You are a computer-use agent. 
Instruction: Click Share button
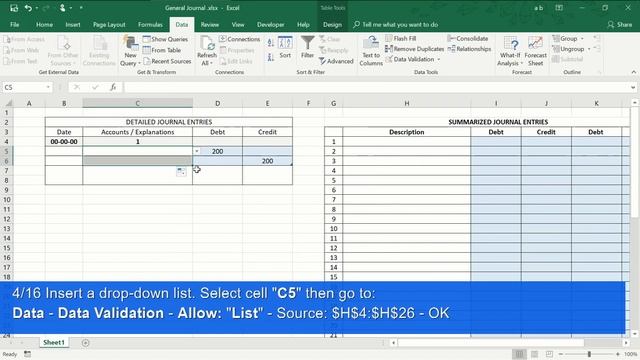click(x=620, y=24)
